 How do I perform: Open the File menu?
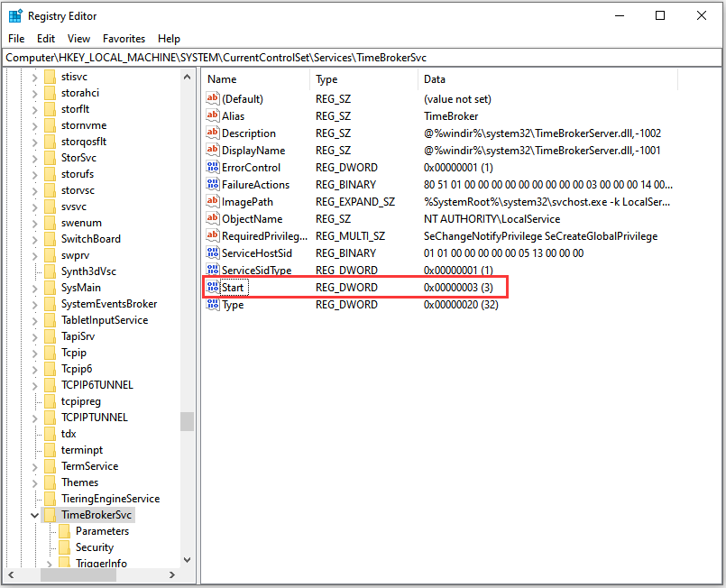(16, 39)
